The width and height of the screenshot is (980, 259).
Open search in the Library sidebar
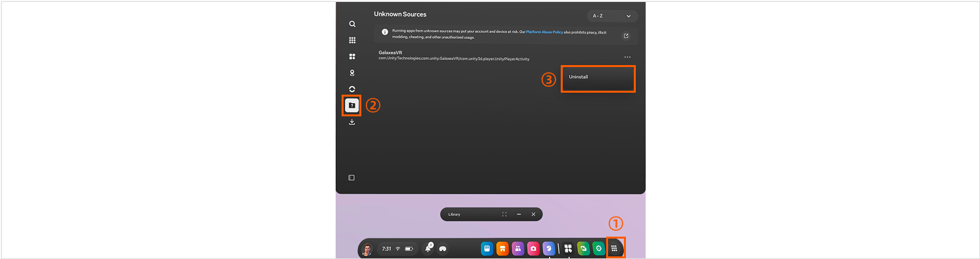[x=352, y=24]
